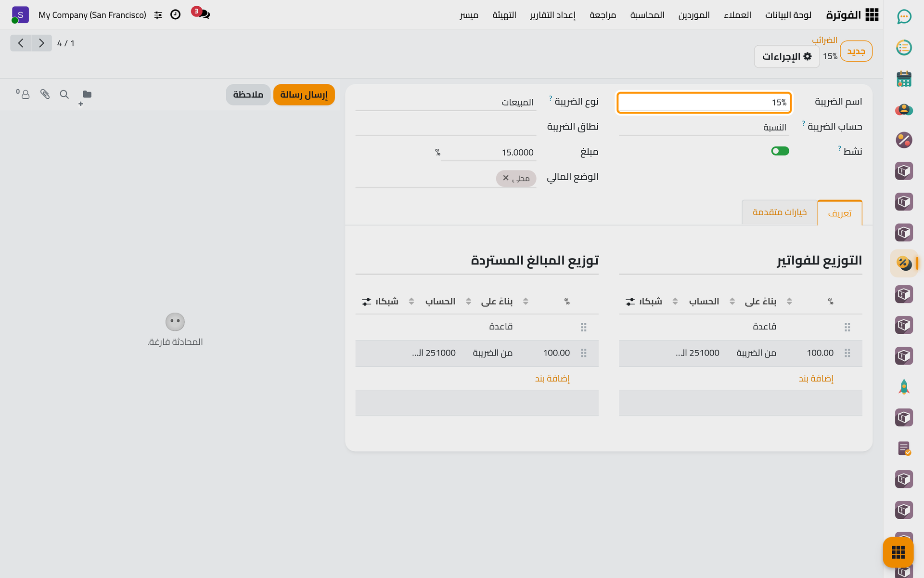Open the نطاق الضريبة dropdown field
924x578 pixels.
(x=446, y=127)
